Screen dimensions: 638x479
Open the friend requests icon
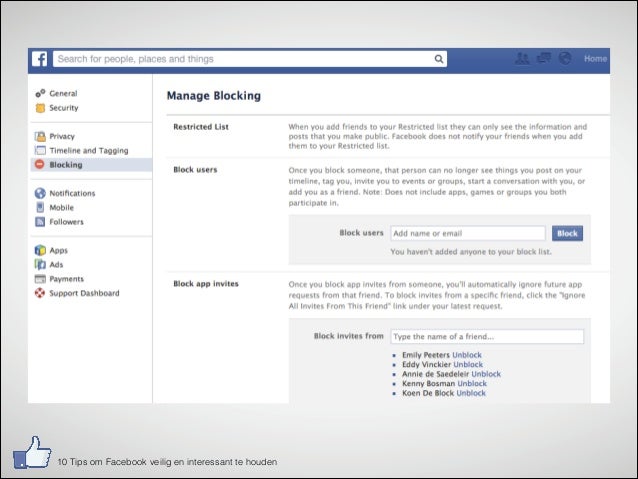point(522,59)
